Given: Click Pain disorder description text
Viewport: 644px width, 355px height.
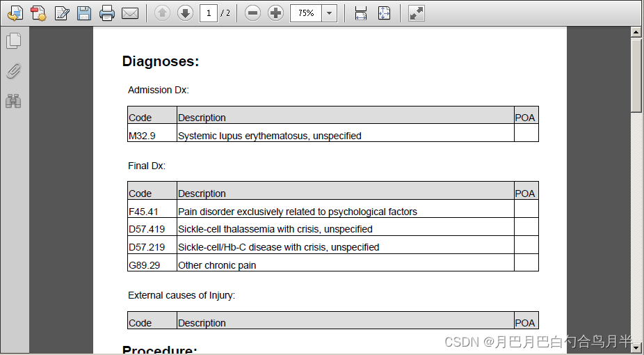Looking at the screenshot, I should tap(298, 212).
